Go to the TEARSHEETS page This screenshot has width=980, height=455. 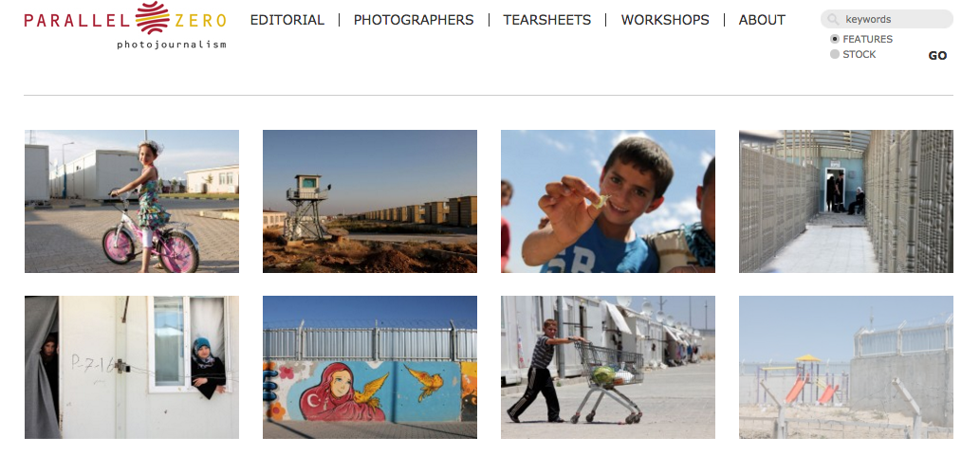[x=546, y=20]
